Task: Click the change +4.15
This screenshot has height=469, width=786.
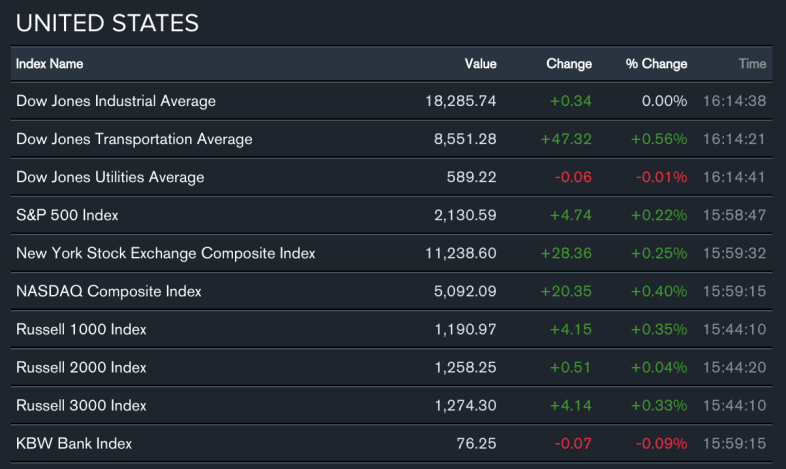Action: tap(570, 330)
